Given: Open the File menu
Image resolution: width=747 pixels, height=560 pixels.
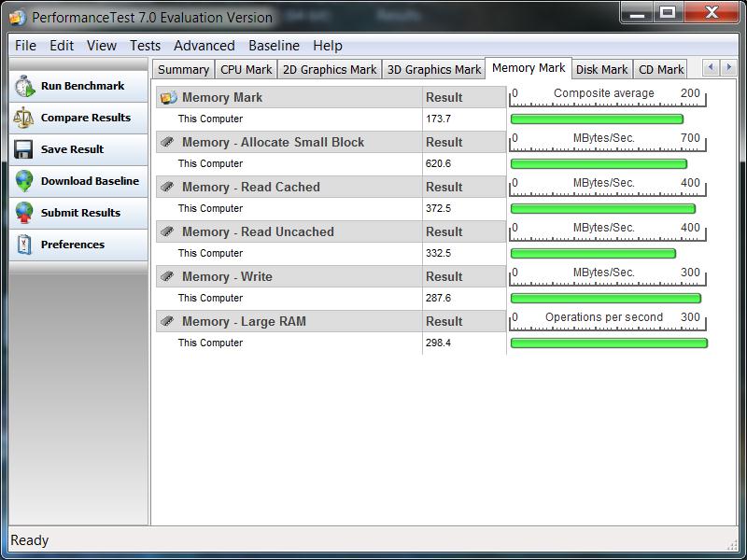Looking at the screenshot, I should (x=25, y=46).
